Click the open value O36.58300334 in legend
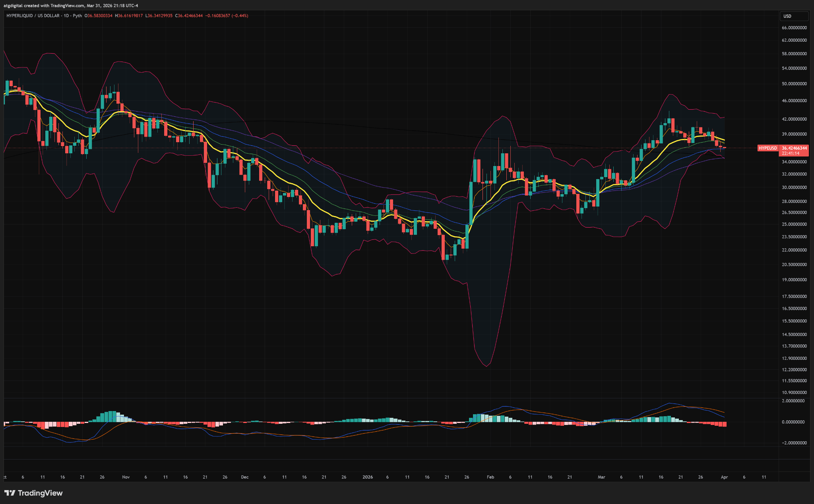814x504 pixels. pos(99,16)
